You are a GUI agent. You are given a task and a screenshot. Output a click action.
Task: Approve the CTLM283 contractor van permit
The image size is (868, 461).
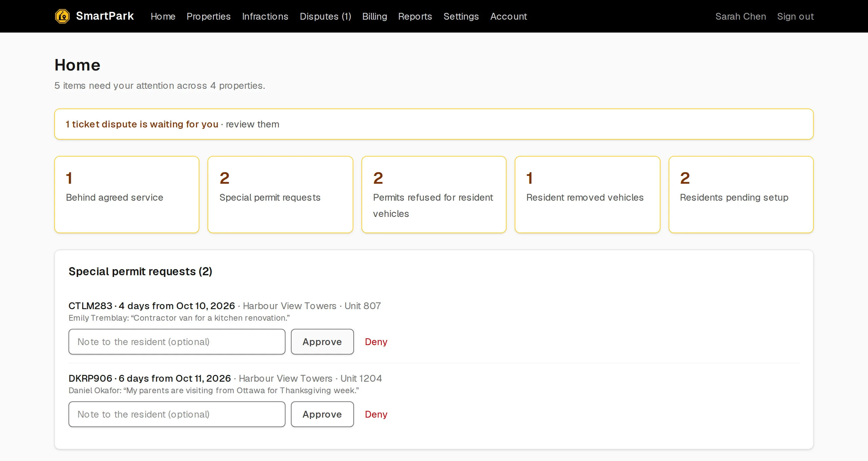pyautogui.click(x=322, y=342)
